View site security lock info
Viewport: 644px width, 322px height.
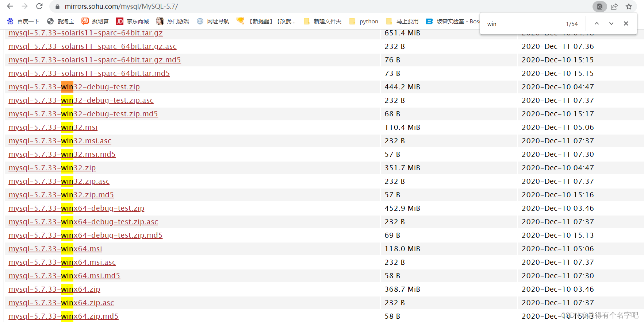pos(57,7)
